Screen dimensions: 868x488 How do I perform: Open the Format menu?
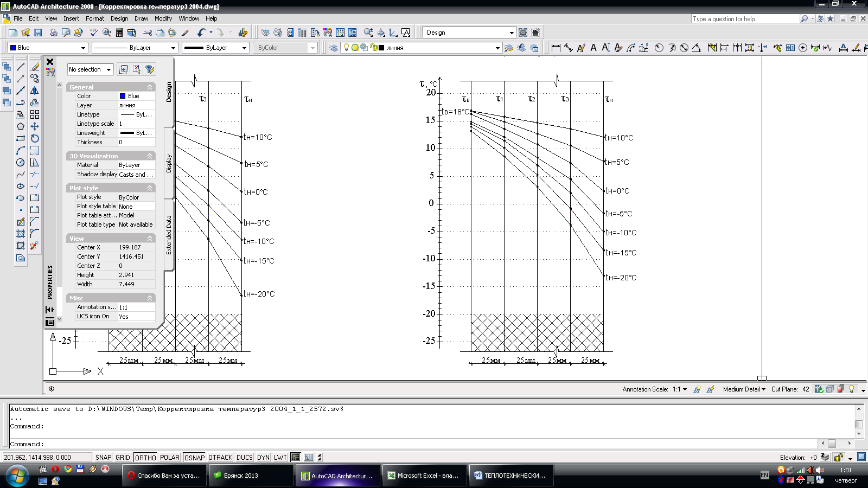click(95, 18)
